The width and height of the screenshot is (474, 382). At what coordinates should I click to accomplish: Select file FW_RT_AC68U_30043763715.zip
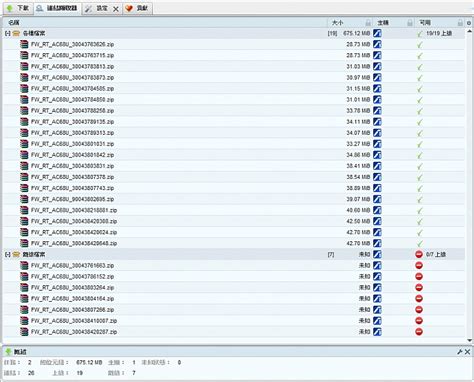(73, 55)
